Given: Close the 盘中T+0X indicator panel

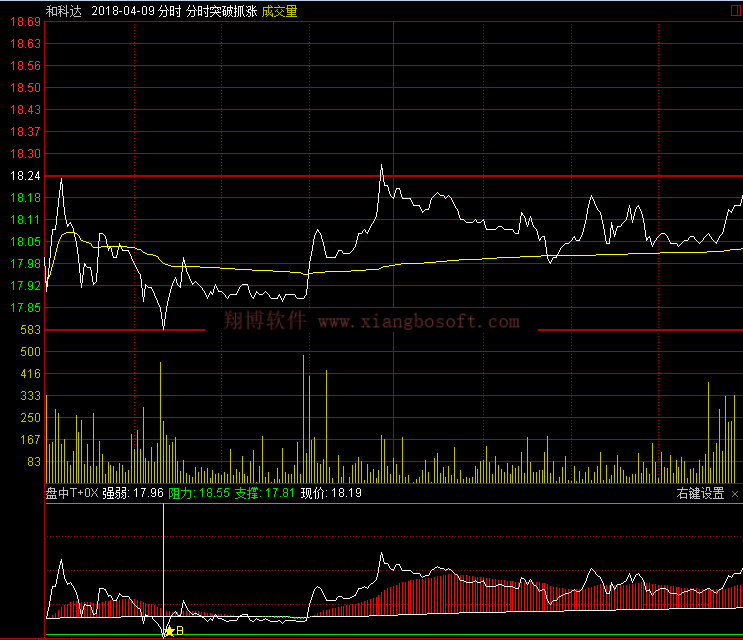Looking at the screenshot, I should [735, 494].
